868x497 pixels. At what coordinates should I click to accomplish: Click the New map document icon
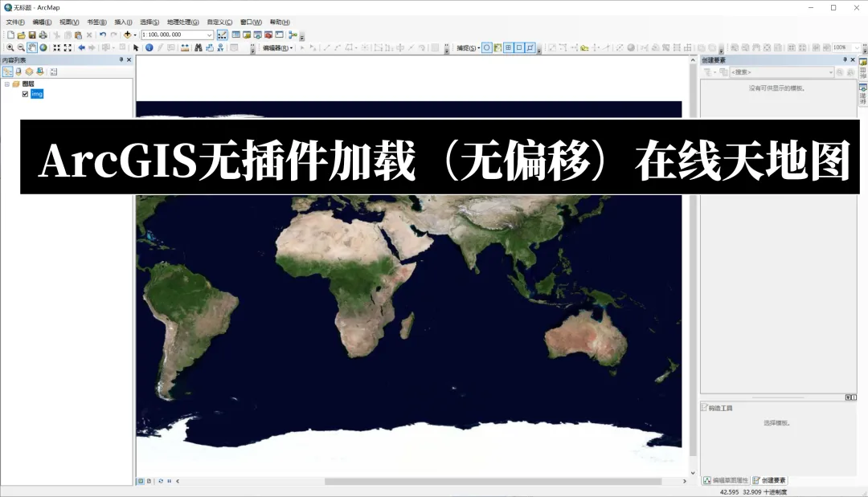(10, 35)
